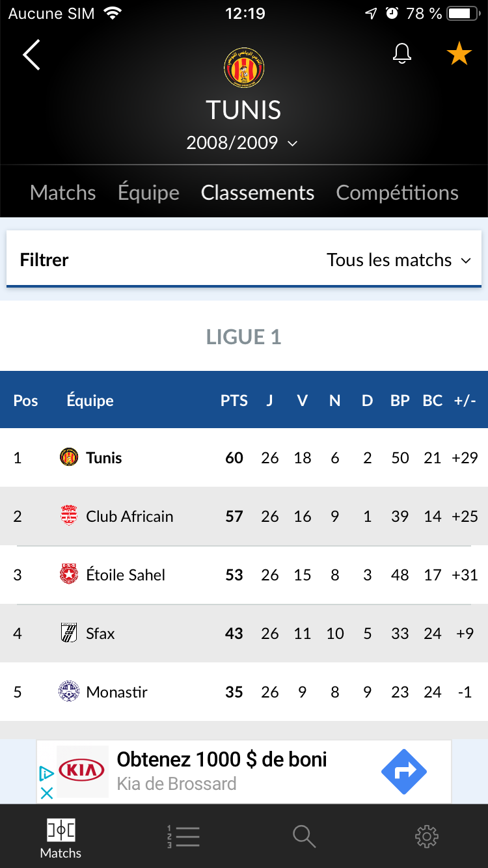The image size is (488, 868).
Task: Open the Étoile Sahel team row
Action: coord(244,575)
